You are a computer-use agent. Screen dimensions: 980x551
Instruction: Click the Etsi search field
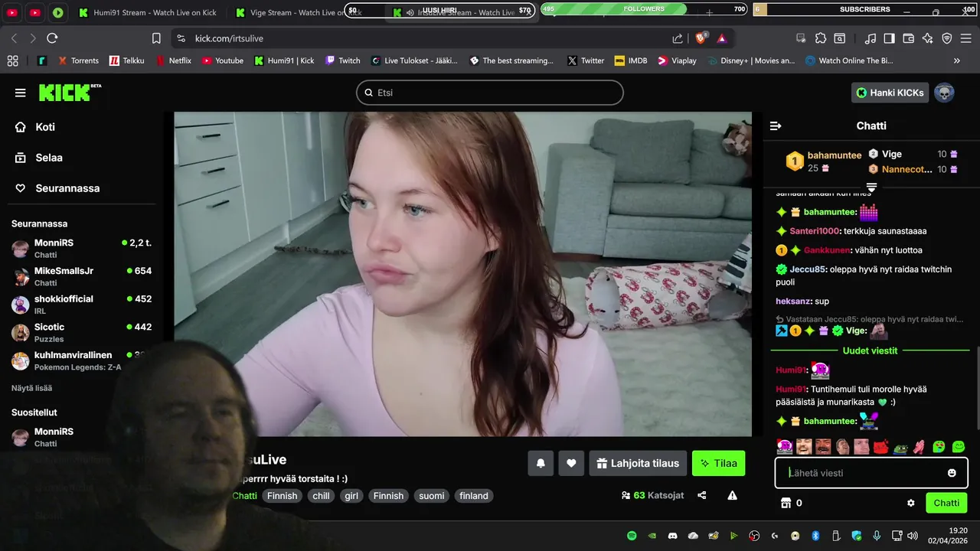490,93
